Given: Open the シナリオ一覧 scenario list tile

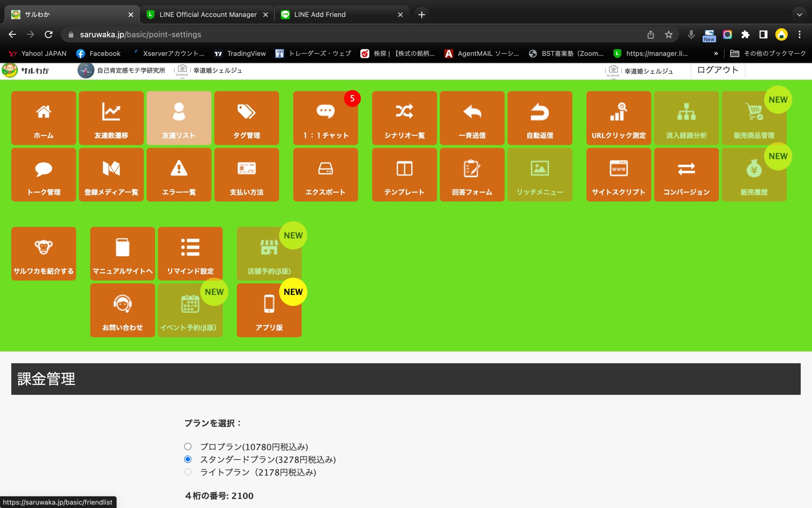Looking at the screenshot, I should coord(404,118).
